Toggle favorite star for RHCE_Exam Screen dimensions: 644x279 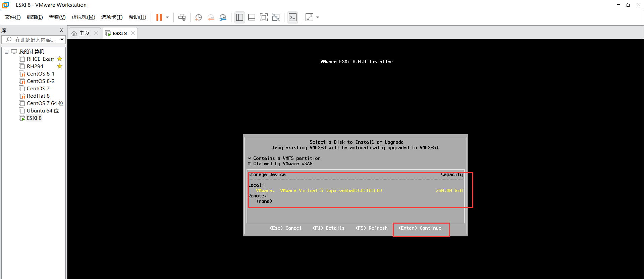[x=60, y=59]
